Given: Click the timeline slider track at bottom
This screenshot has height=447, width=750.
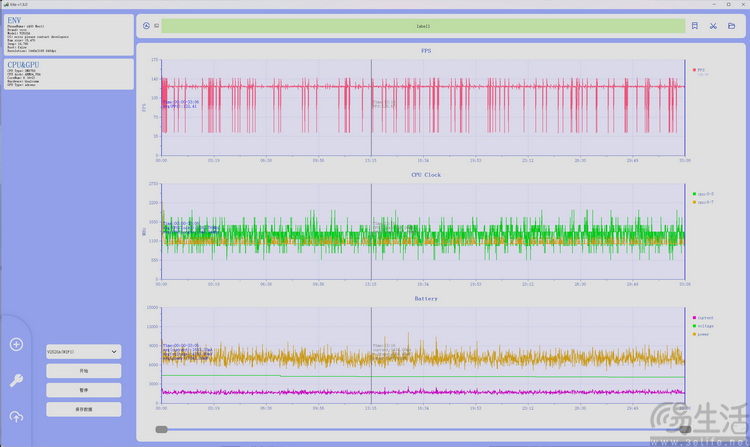Looking at the screenshot, I should (420, 429).
